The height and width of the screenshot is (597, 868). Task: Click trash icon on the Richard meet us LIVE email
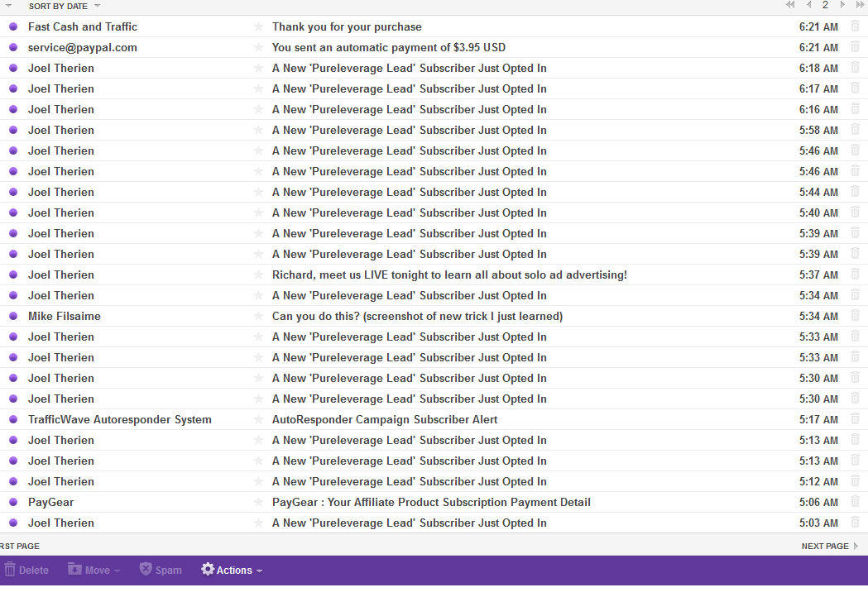[x=856, y=274]
